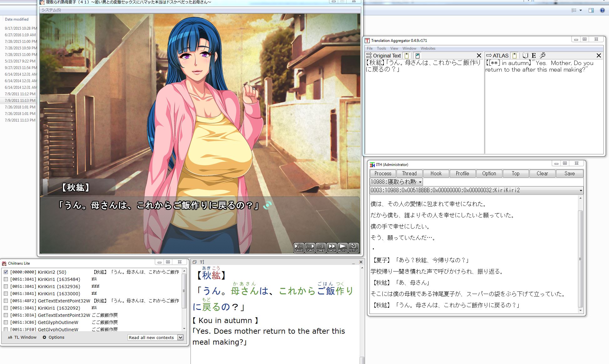The image size is (609, 364).
Task: Click the ATLAS clipboard icon
Action: tap(515, 56)
